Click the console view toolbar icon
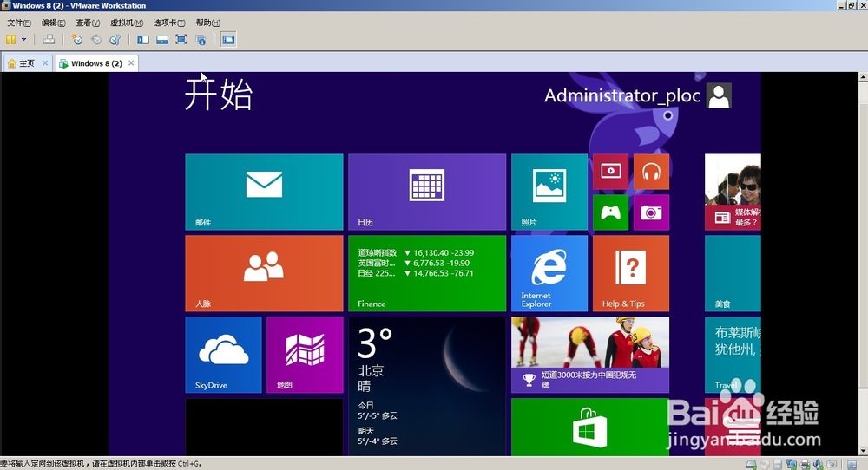 (x=228, y=40)
